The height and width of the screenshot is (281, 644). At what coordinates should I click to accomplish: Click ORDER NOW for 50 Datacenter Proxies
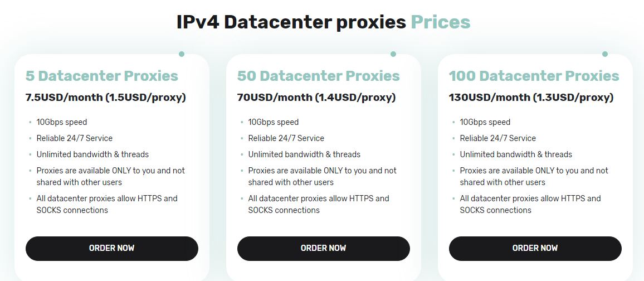[x=323, y=248]
